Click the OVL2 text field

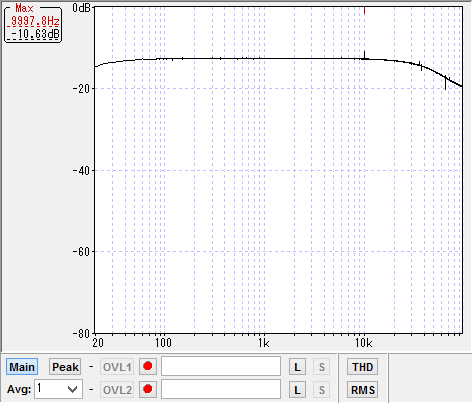pyautogui.click(x=221, y=389)
